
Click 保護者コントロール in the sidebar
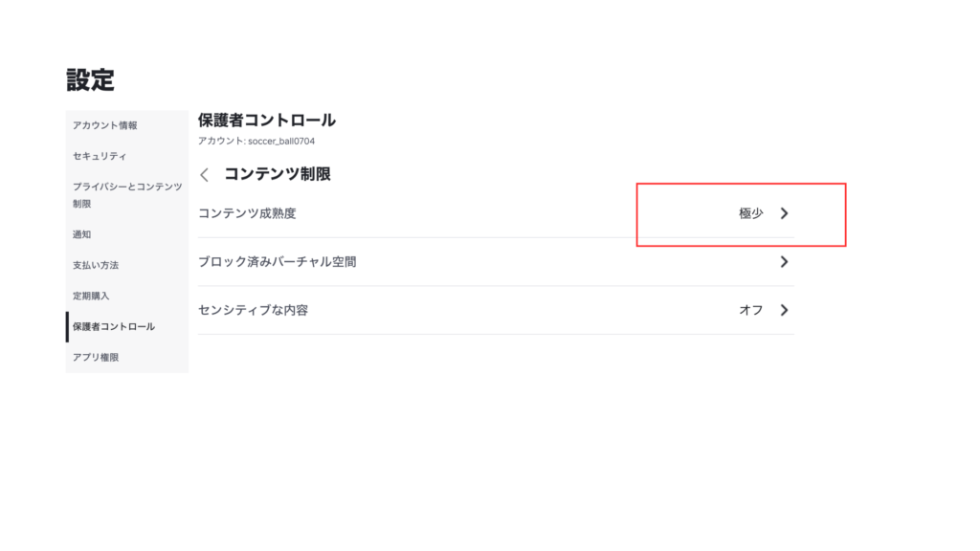point(114,326)
